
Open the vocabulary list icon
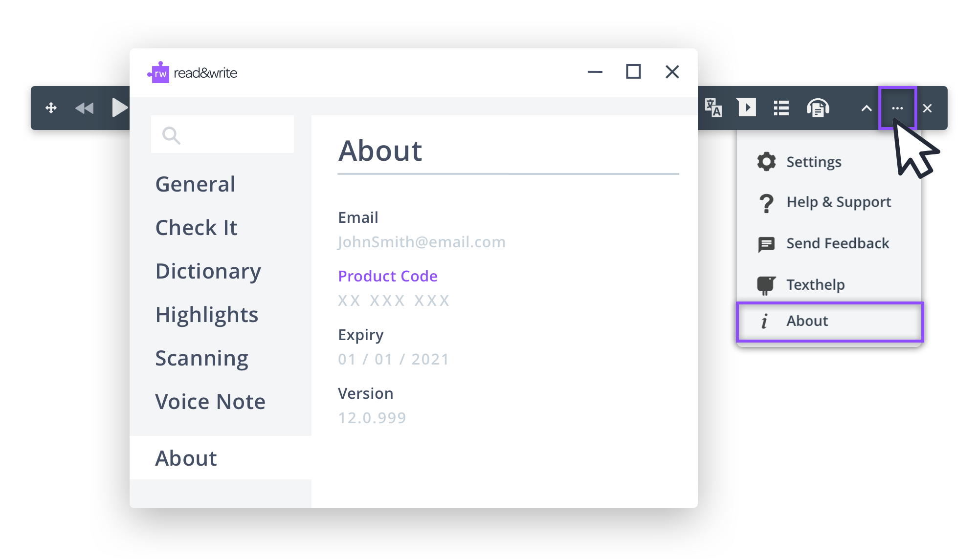[x=781, y=108]
